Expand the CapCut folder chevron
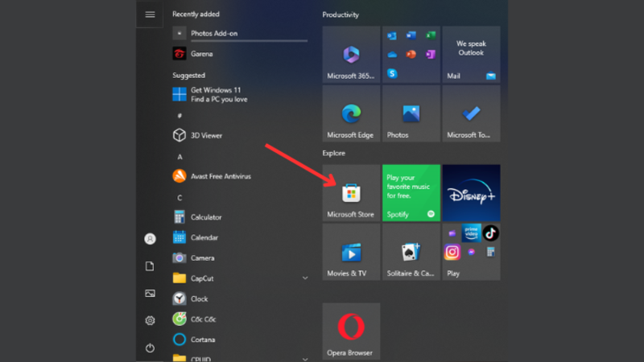The width and height of the screenshot is (644, 362). coord(305,278)
